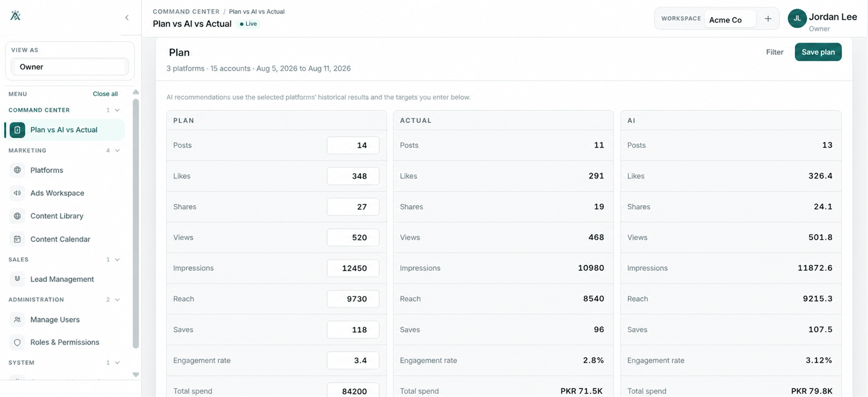Collapse the Sales section

point(117,260)
